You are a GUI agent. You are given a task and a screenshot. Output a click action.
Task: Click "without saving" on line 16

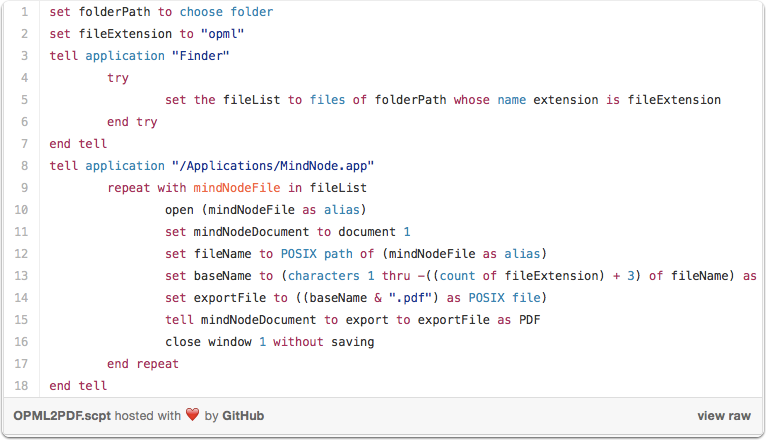[x=323, y=342]
